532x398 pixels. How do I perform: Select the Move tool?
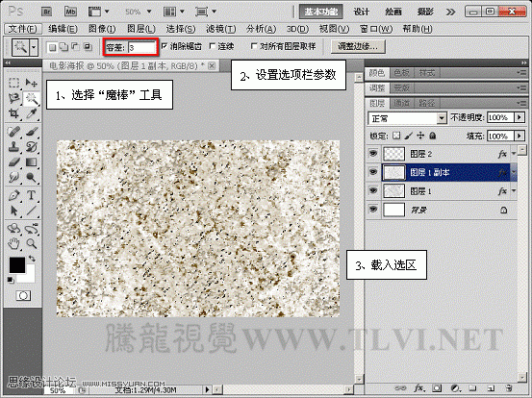(32, 83)
